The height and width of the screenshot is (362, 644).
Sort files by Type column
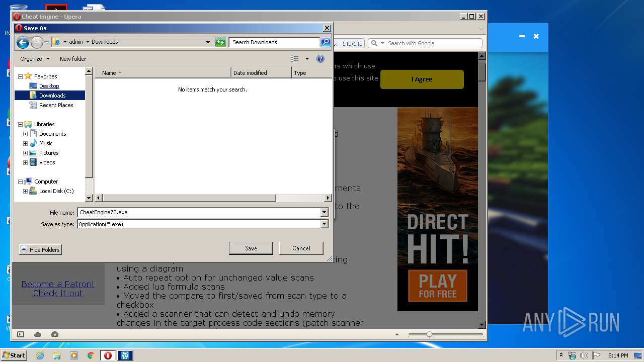(x=311, y=73)
